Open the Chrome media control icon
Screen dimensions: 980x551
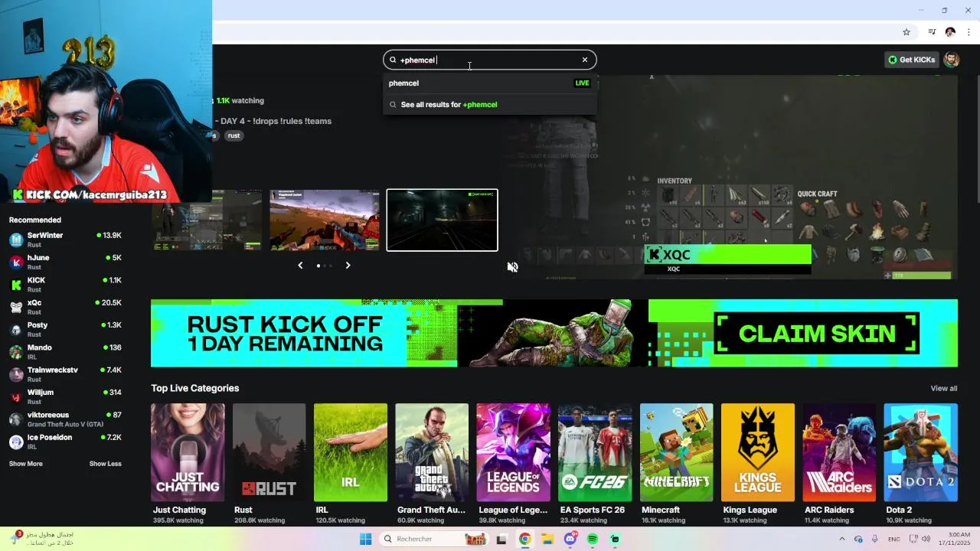tap(932, 32)
